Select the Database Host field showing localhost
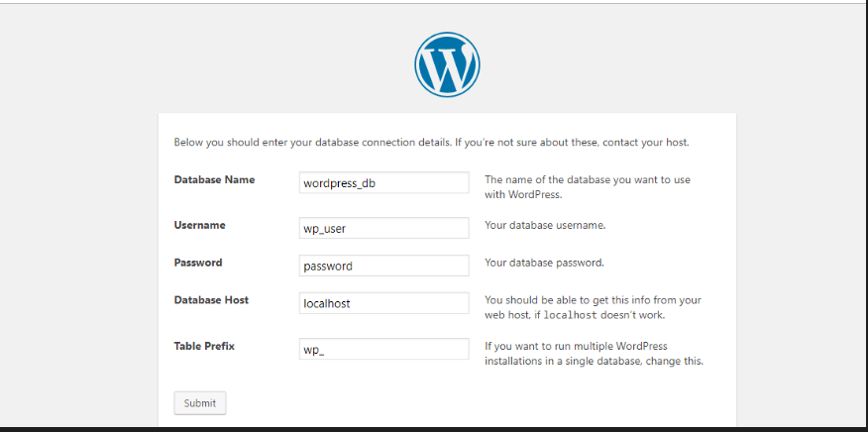The width and height of the screenshot is (868, 432). 383,303
